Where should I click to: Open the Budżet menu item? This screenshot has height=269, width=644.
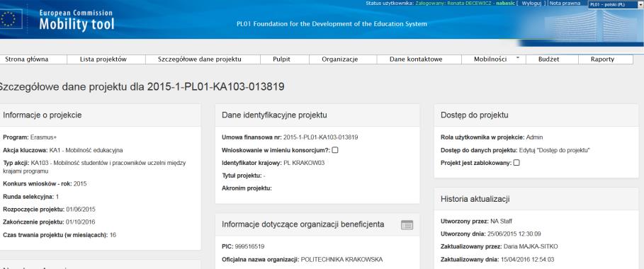coord(548,59)
